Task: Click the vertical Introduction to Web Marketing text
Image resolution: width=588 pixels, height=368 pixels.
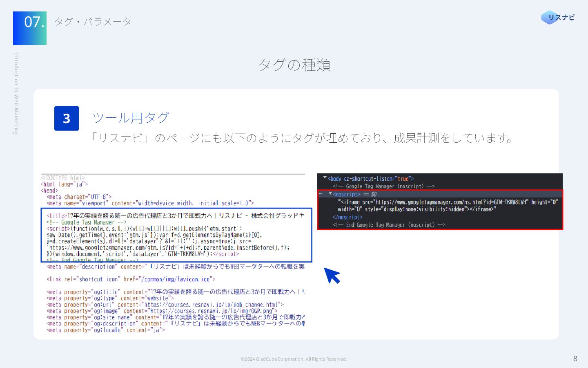Action: point(16,94)
